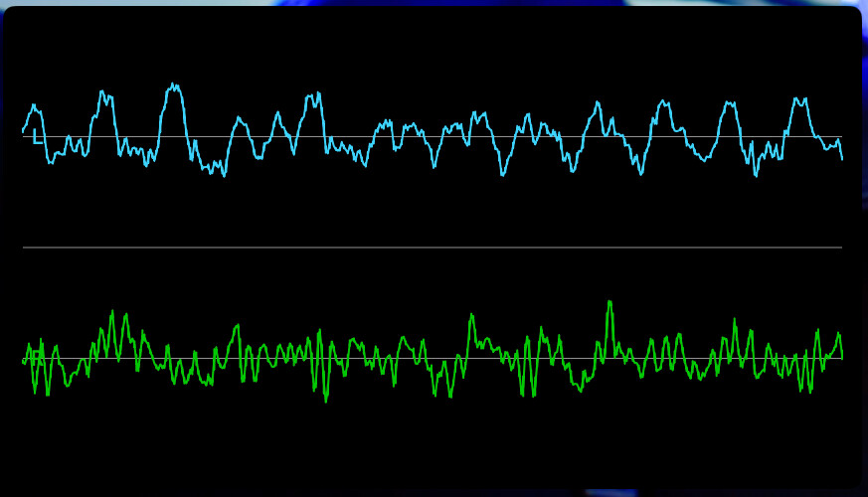
Task: Click the "L" left channel label
Action: (x=38, y=137)
